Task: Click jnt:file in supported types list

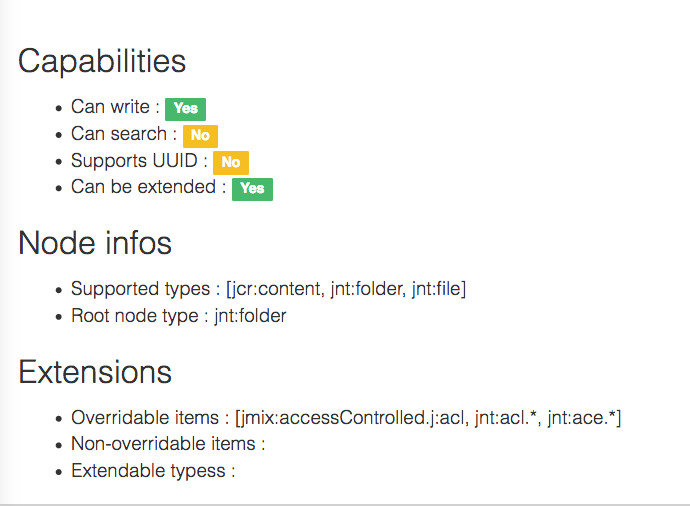Action: pyautogui.click(x=436, y=289)
